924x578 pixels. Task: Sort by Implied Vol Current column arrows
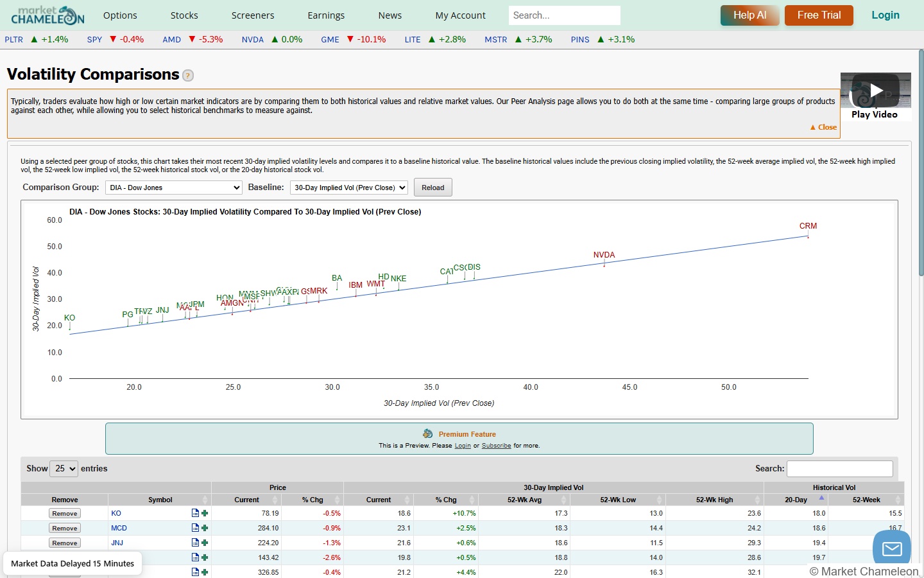[407, 500]
